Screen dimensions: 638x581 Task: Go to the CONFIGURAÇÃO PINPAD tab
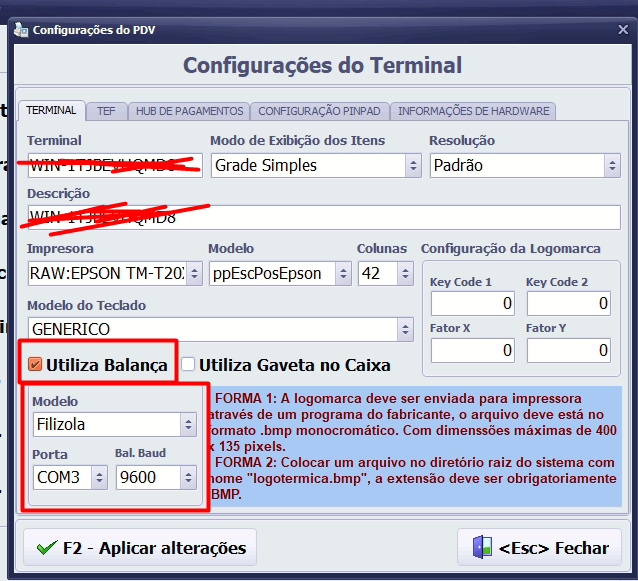pyautogui.click(x=319, y=111)
